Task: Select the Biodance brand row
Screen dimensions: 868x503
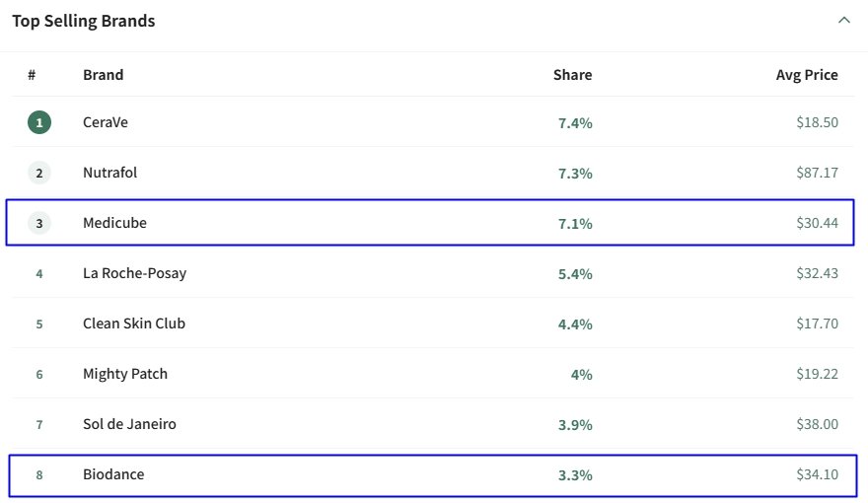Action: point(113,474)
